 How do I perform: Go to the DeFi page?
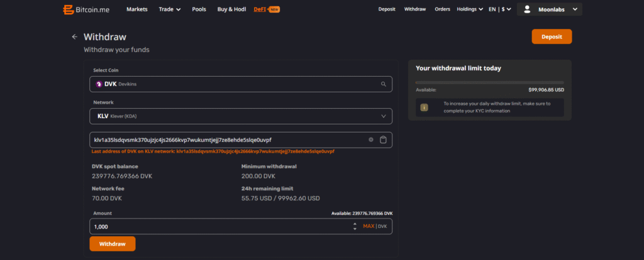pyautogui.click(x=259, y=9)
